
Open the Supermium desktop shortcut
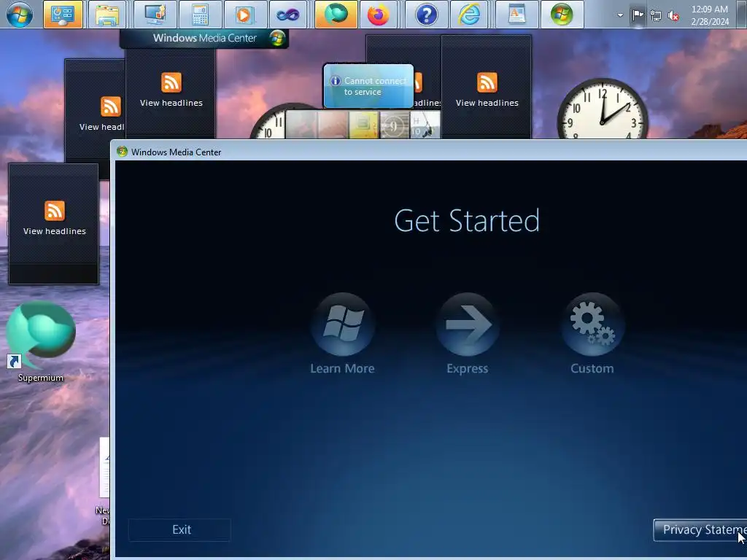(x=41, y=341)
